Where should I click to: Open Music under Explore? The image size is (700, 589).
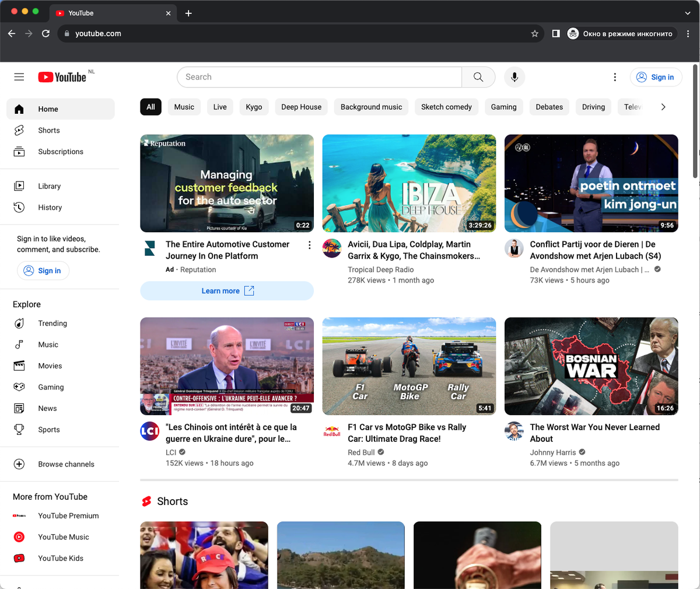click(61, 344)
